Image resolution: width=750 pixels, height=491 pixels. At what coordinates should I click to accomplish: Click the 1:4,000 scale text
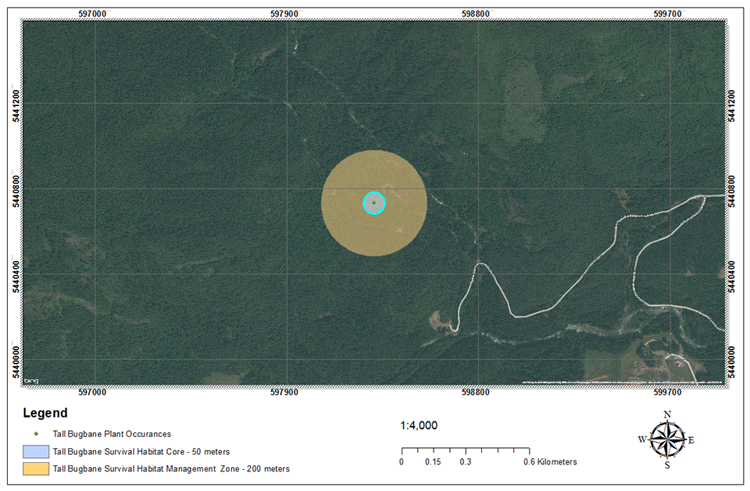pyautogui.click(x=419, y=425)
